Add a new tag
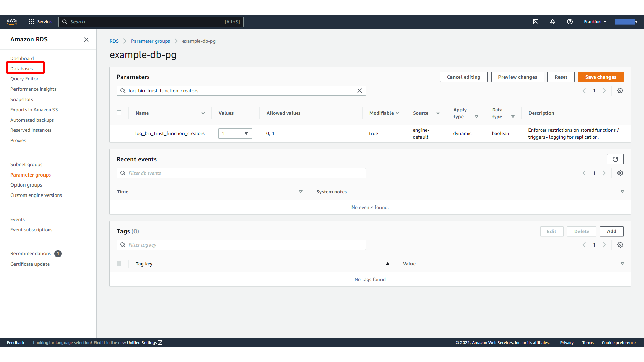The height and width of the screenshot is (362, 644). point(612,231)
